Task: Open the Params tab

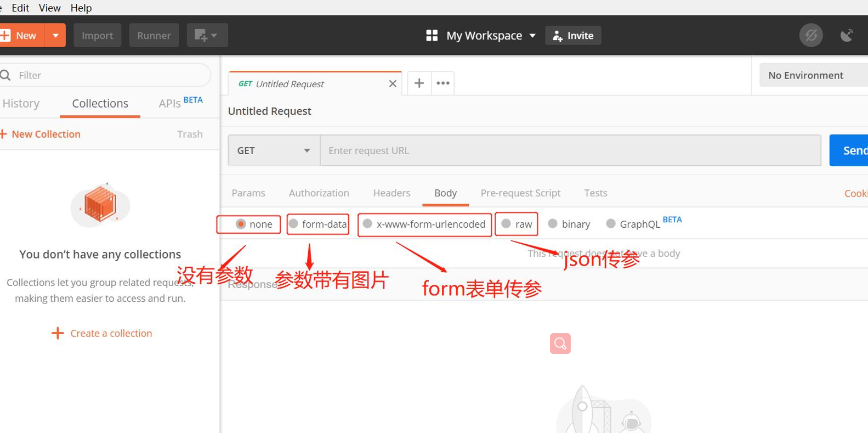Action: point(248,193)
